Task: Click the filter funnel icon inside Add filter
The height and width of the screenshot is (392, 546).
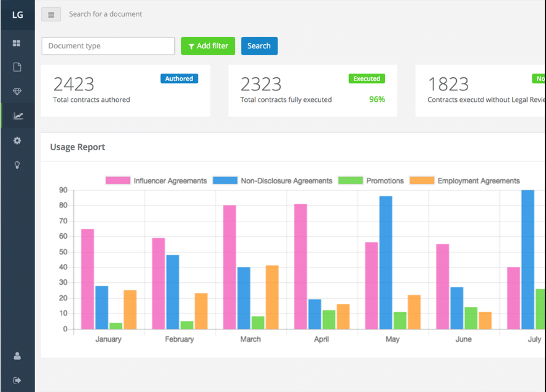Action: 190,46
